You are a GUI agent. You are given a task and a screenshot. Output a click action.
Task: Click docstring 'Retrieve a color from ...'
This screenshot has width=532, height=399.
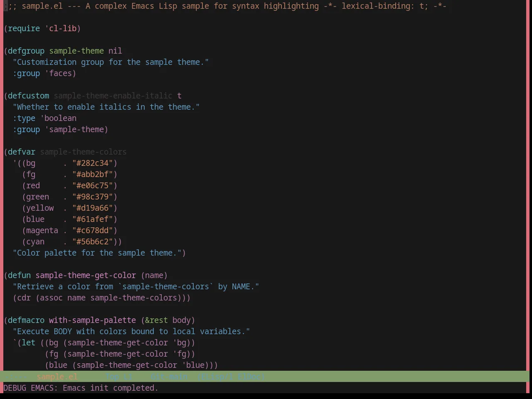coord(136,286)
